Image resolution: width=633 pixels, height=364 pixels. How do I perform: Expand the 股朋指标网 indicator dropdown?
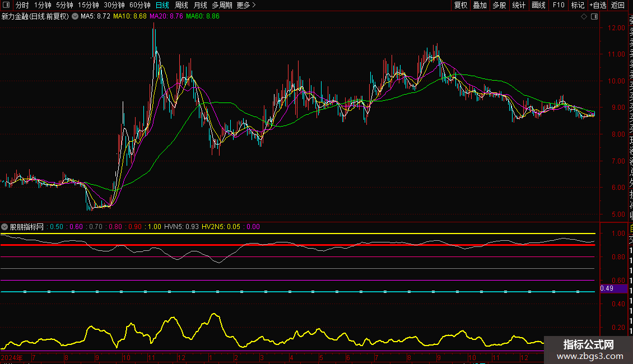[x=5, y=227]
